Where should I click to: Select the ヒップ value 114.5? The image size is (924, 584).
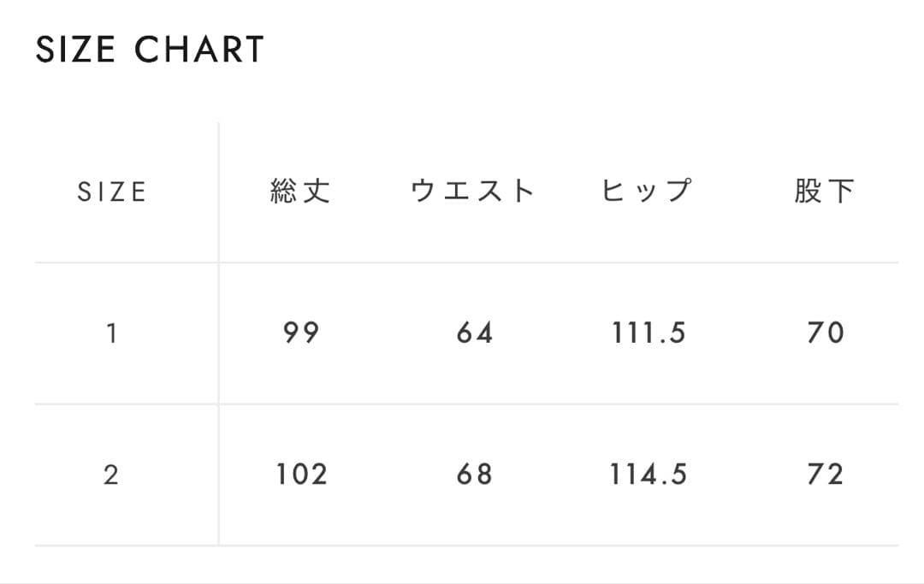point(649,475)
